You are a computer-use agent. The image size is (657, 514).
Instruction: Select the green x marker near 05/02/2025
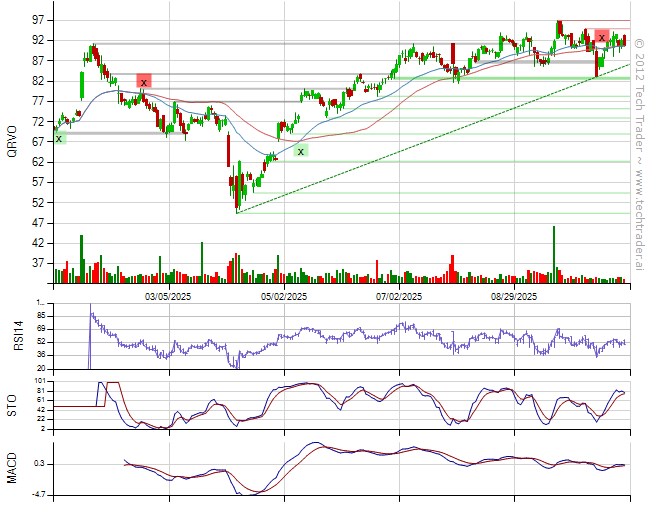[300, 151]
